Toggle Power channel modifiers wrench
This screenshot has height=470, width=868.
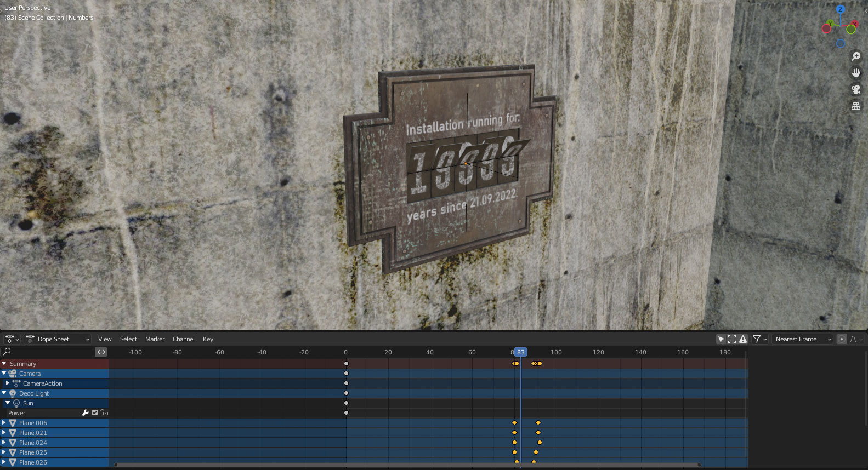click(86, 413)
